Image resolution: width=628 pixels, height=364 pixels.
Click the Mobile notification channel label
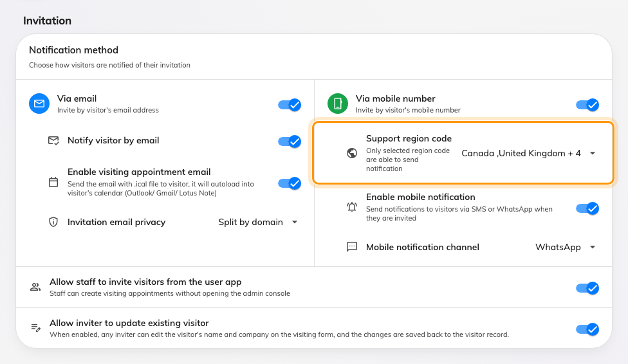[423, 247]
